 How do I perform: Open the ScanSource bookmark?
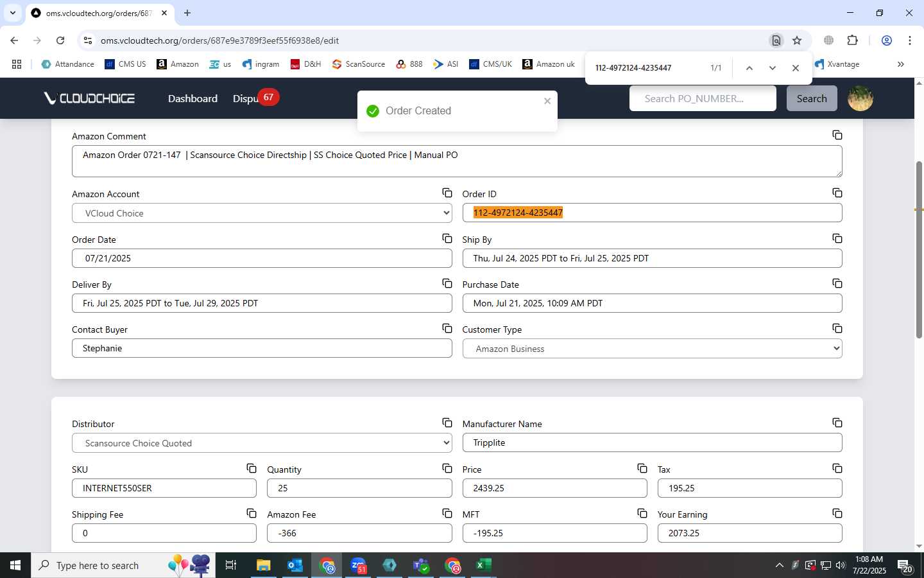coord(359,64)
